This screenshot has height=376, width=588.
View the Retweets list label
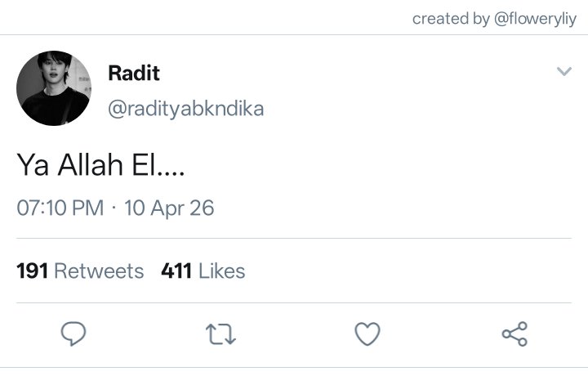pos(99,271)
